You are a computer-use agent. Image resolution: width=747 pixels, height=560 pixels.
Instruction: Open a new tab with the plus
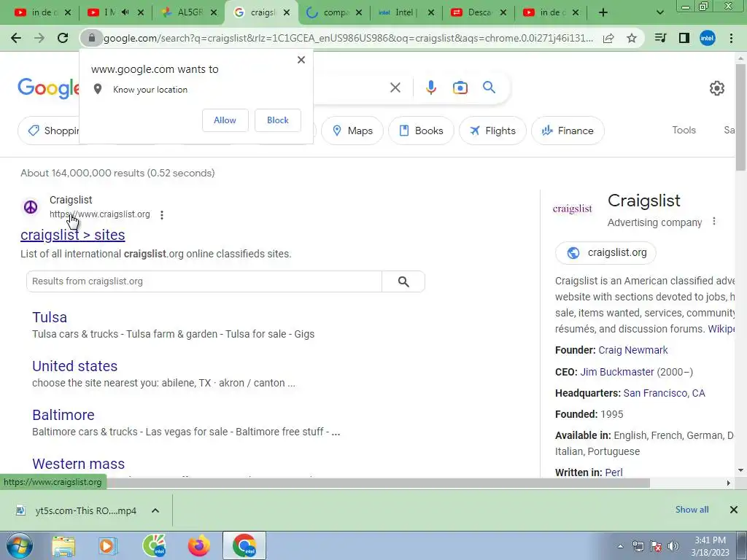click(603, 12)
